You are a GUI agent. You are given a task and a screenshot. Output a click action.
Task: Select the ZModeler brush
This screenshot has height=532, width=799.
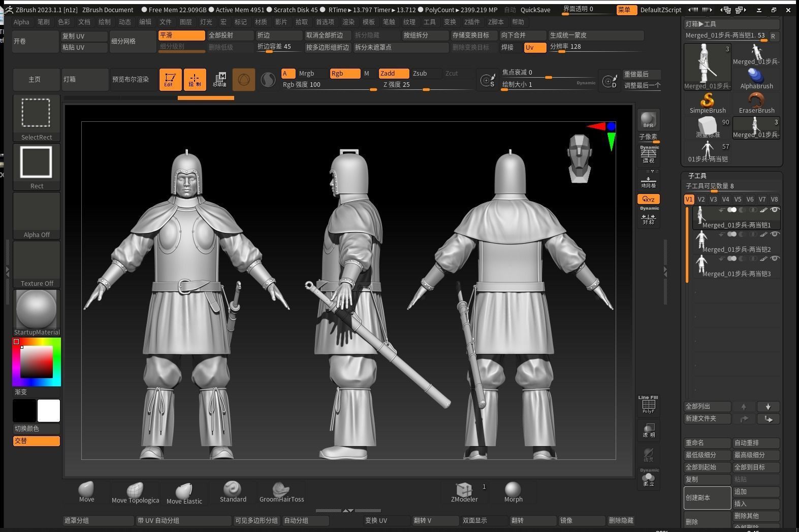(x=464, y=492)
